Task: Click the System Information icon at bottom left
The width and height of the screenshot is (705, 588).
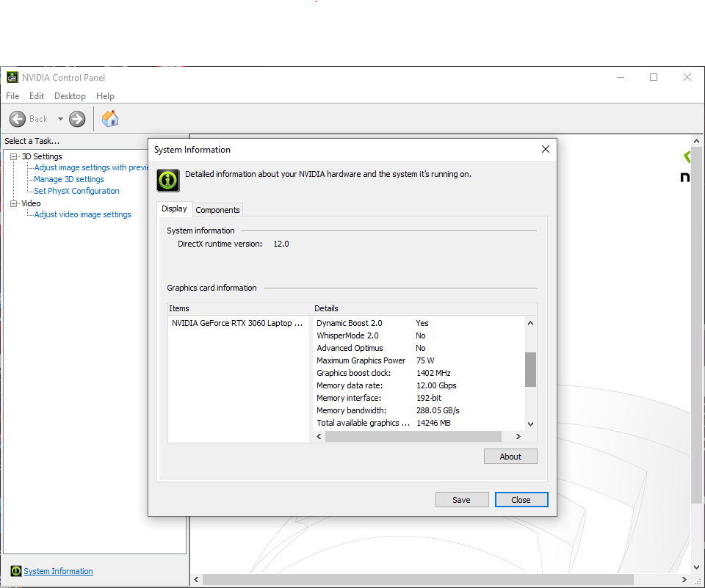Action: [x=16, y=571]
